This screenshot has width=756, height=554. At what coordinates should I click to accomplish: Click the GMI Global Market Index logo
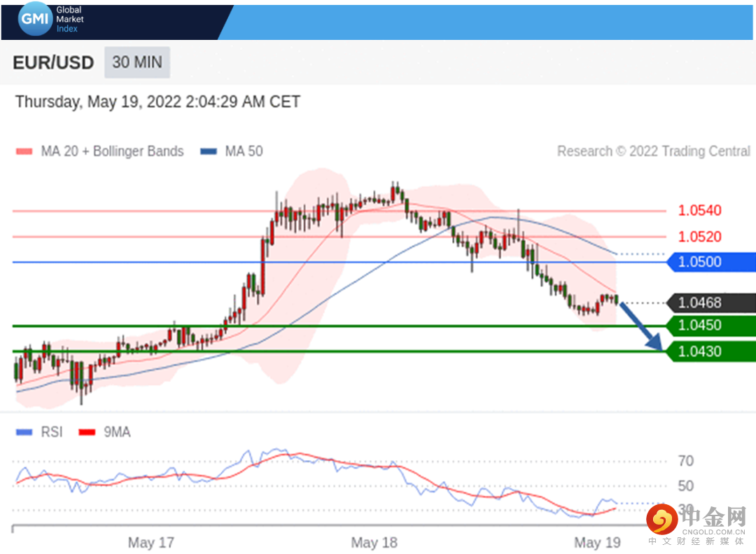[50, 19]
